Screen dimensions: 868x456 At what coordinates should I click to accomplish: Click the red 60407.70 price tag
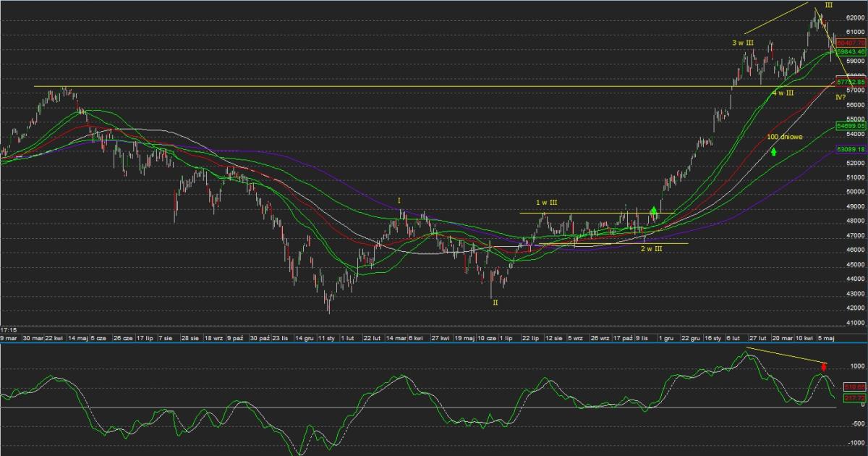tap(851, 43)
